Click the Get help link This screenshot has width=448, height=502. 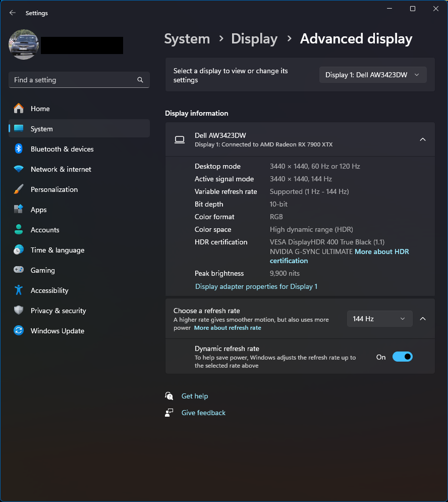pos(194,396)
